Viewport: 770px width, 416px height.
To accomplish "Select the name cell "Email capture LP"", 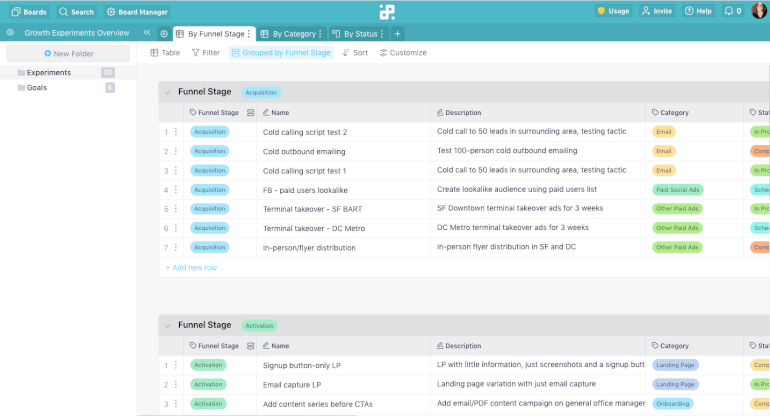I will click(x=343, y=385).
